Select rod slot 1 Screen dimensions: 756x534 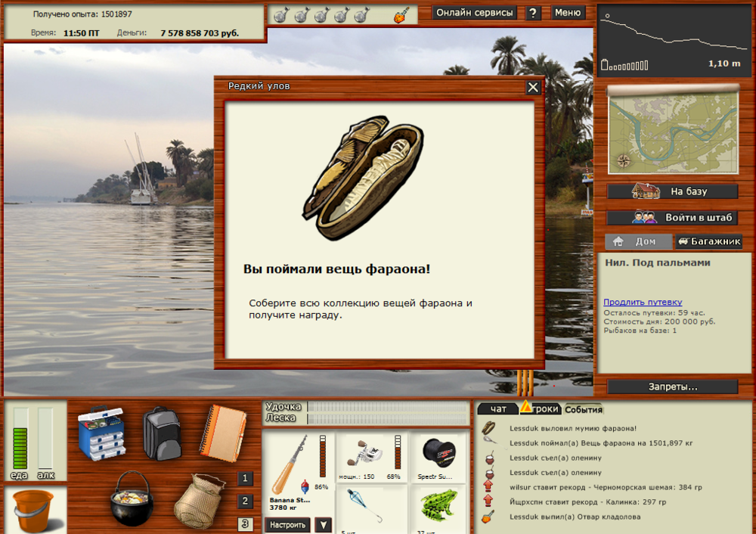click(x=246, y=478)
